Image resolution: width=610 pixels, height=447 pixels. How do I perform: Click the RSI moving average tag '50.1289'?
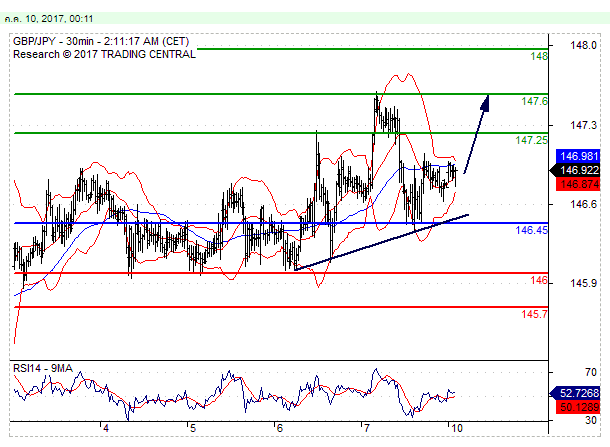(x=578, y=407)
